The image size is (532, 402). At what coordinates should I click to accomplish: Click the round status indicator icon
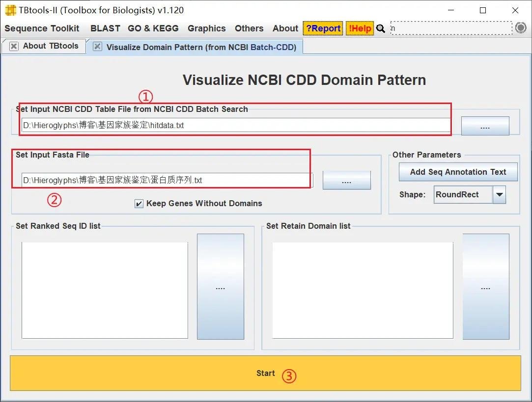pyautogui.click(x=521, y=28)
